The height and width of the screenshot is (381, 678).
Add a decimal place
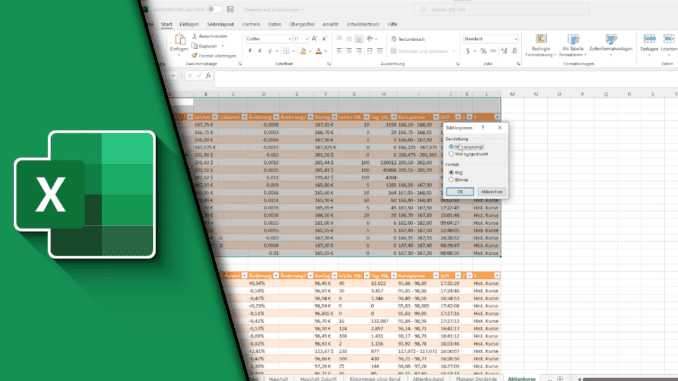coord(504,51)
